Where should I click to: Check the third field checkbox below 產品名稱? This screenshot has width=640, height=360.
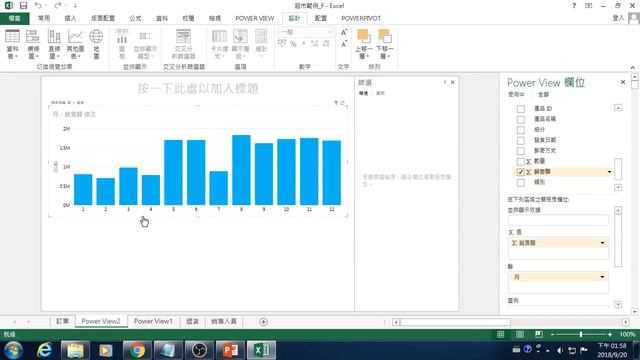[521, 130]
